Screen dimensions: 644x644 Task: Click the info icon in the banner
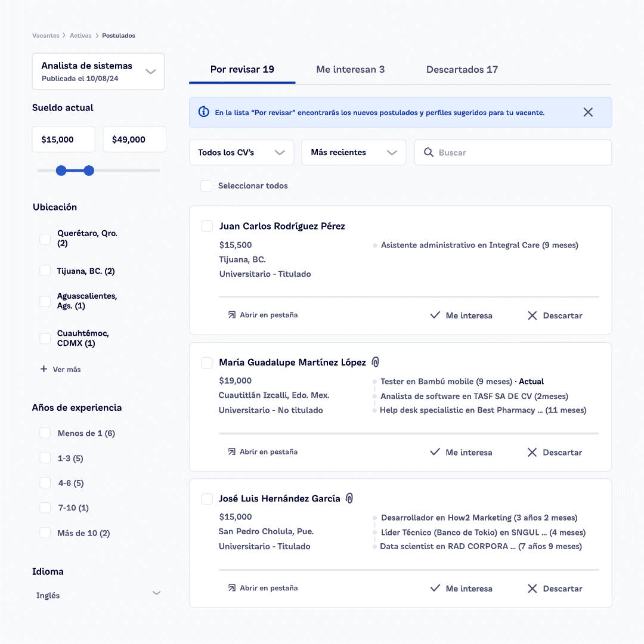coord(204,112)
